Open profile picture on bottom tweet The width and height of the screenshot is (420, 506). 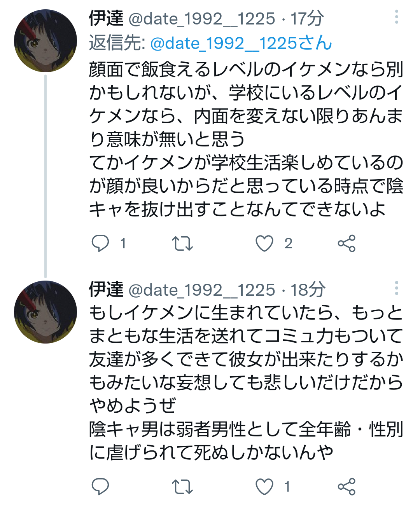tap(45, 312)
